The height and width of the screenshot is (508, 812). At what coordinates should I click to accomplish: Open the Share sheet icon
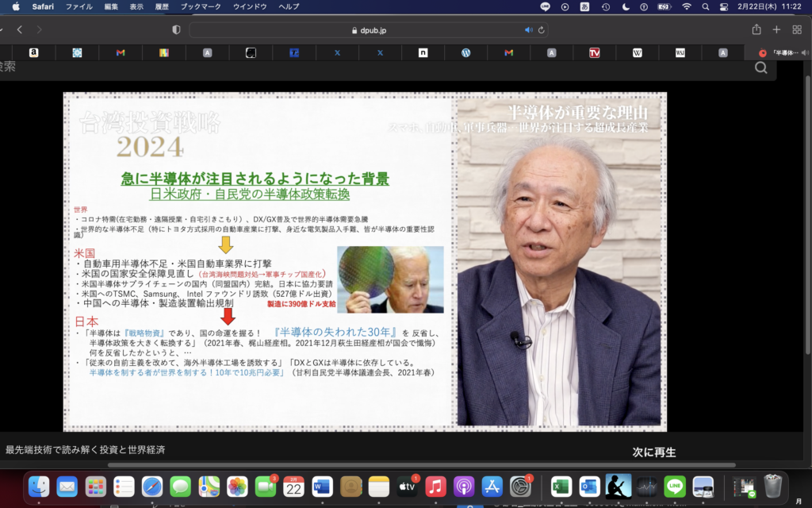point(756,29)
